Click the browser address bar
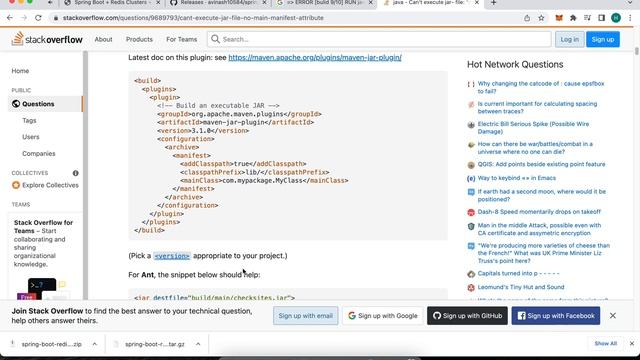Screen dimensions: 640x360 (286, 18)
